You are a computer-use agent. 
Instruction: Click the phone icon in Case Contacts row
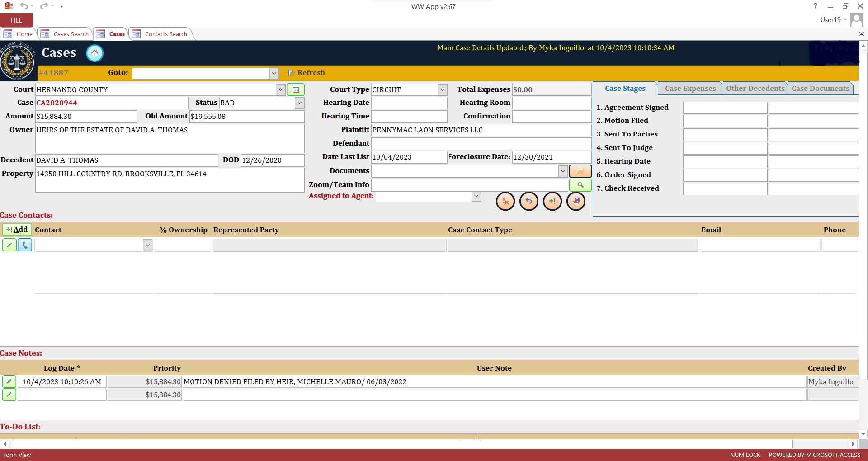pyautogui.click(x=25, y=245)
